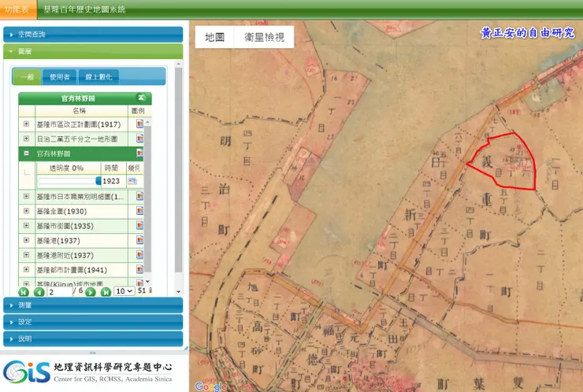This screenshot has height=392, width=583.
Task: Collapse the 官有林野圖 panel header arrow
Action: pyautogui.click(x=141, y=98)
